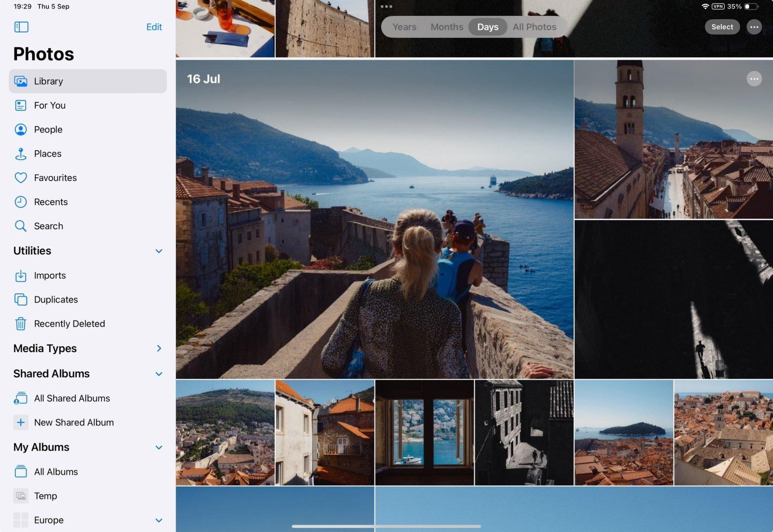Image resolution: width=773 pixels, height=532 pixels.
Task: Open the café table photo at top
Action: (x=225, y=29)
